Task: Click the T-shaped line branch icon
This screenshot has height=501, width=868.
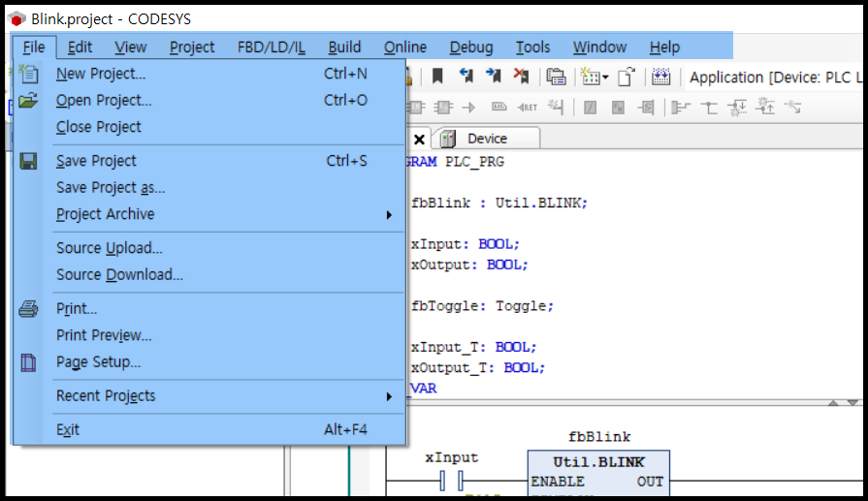Action: click(709, 108)
